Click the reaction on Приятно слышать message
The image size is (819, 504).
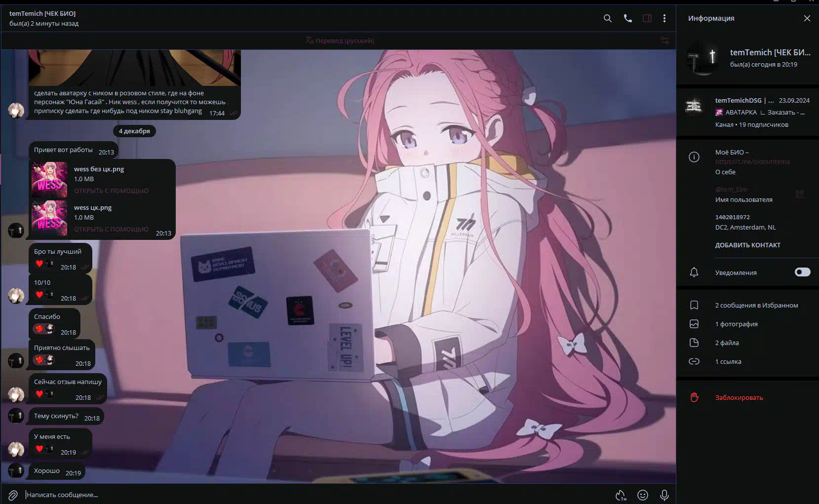[x=44, y=360]
